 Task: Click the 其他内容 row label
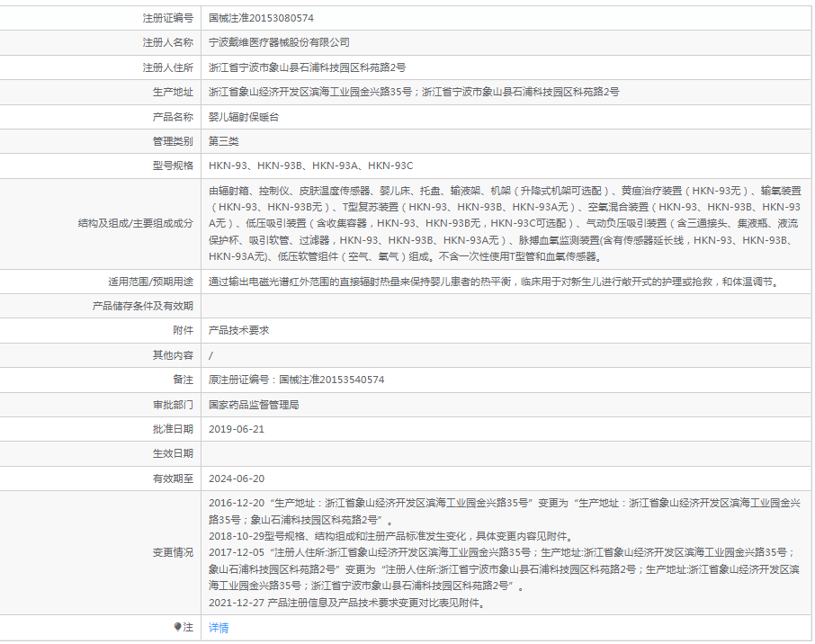pos(173,355)
